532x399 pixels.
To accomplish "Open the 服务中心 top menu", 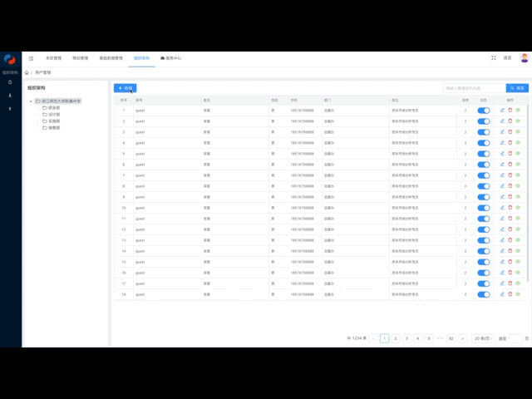I will pos(171,58).
